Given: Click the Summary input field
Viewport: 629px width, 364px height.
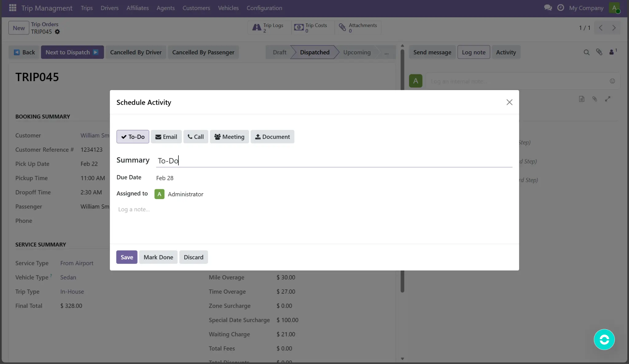Looking at the screenshot, I should point(334,161).
